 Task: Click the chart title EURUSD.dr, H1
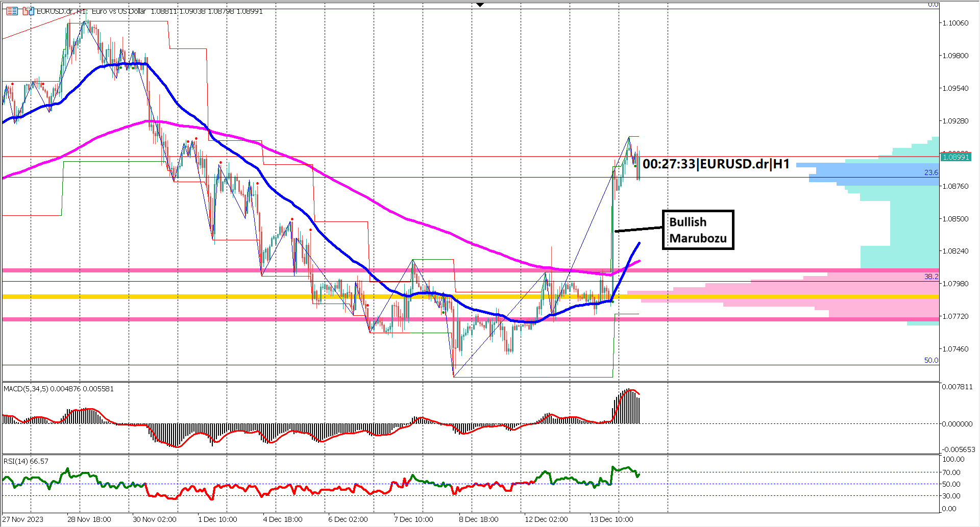tap(61, 12)
